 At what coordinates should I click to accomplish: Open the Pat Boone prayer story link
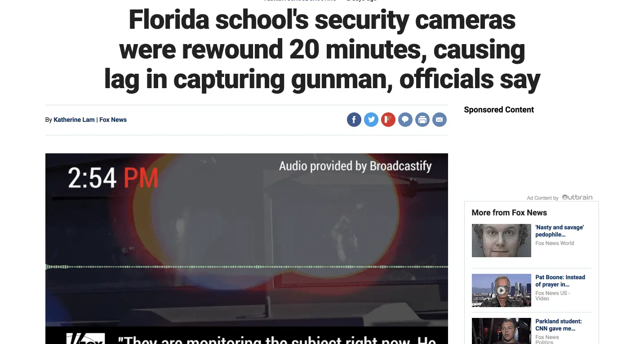click(560, 281)
